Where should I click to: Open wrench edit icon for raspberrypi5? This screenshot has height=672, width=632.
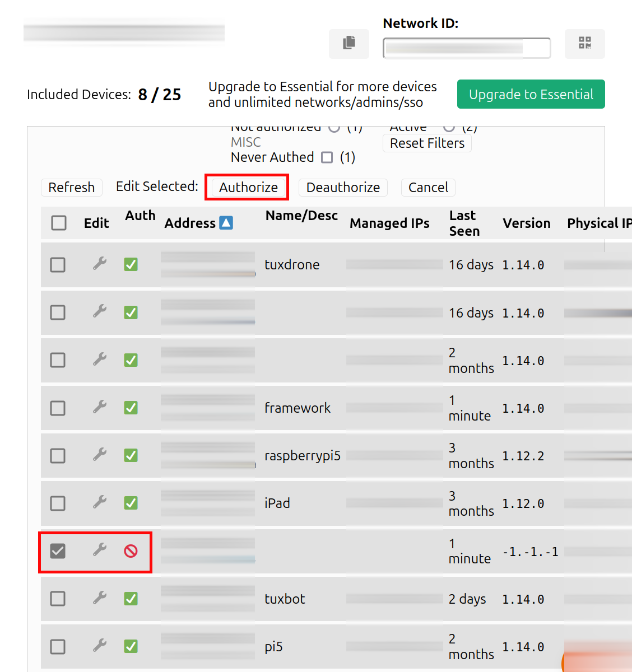click(100, 455)
